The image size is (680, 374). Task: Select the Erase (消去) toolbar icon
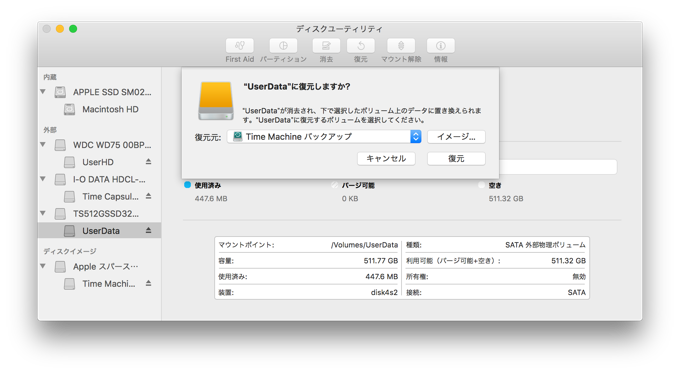click(326, 46)
